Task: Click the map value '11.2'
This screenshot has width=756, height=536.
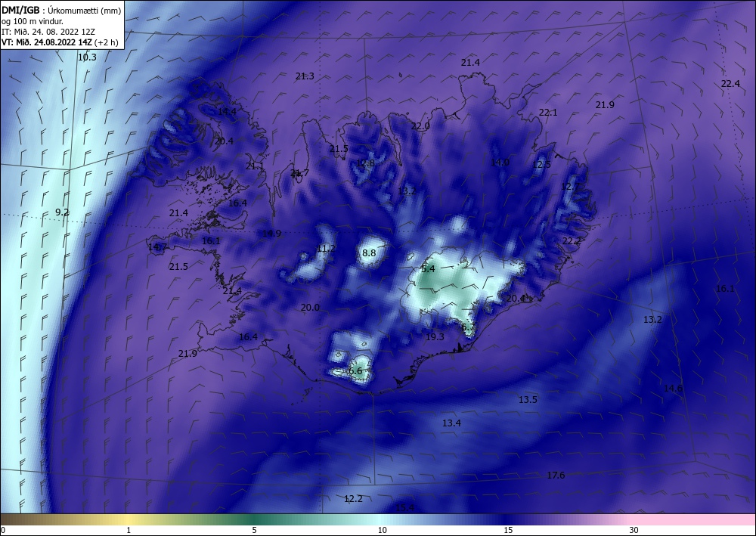Action: coord(327,249)
